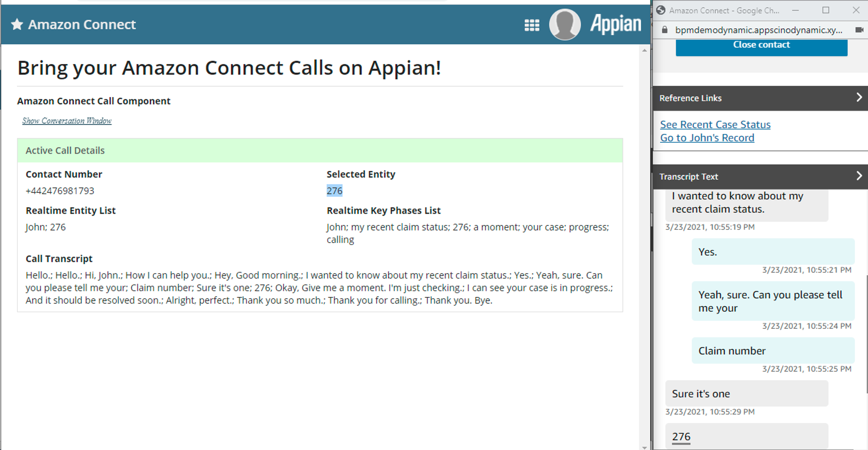The image size is (868, 450).
Task: Click the transcript panel scrollbar thumb
Action: (x=867, y=334)
